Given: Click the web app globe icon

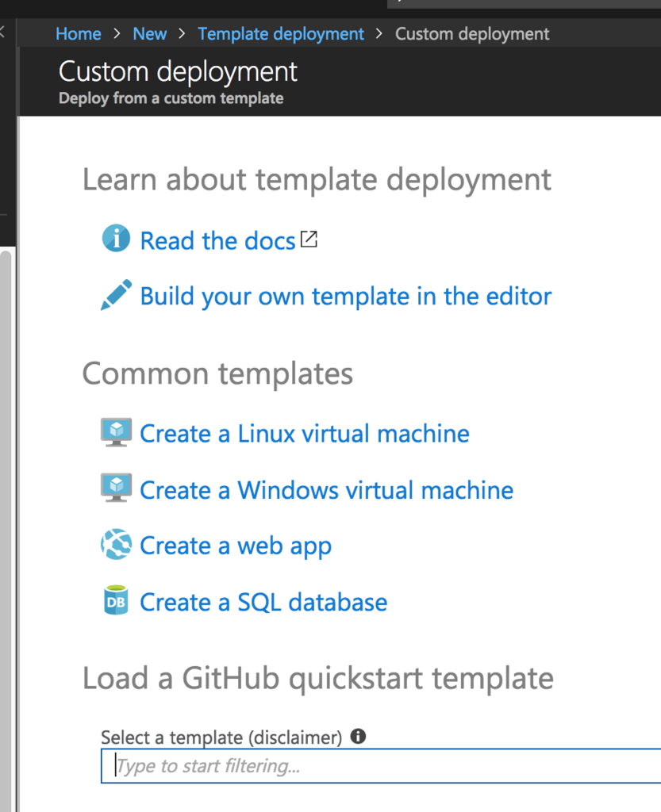Looking at the screenshot, I should (x=116, y=546).
